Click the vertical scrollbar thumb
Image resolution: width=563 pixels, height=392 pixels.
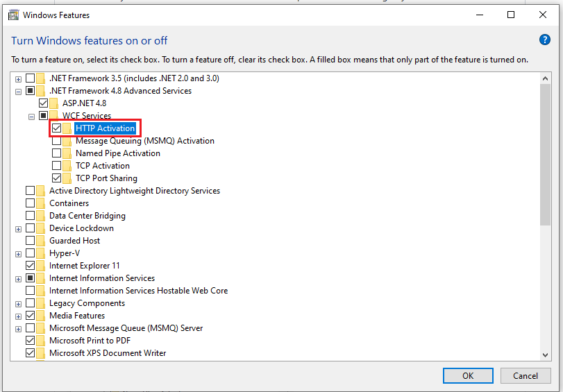pos(545,155)
